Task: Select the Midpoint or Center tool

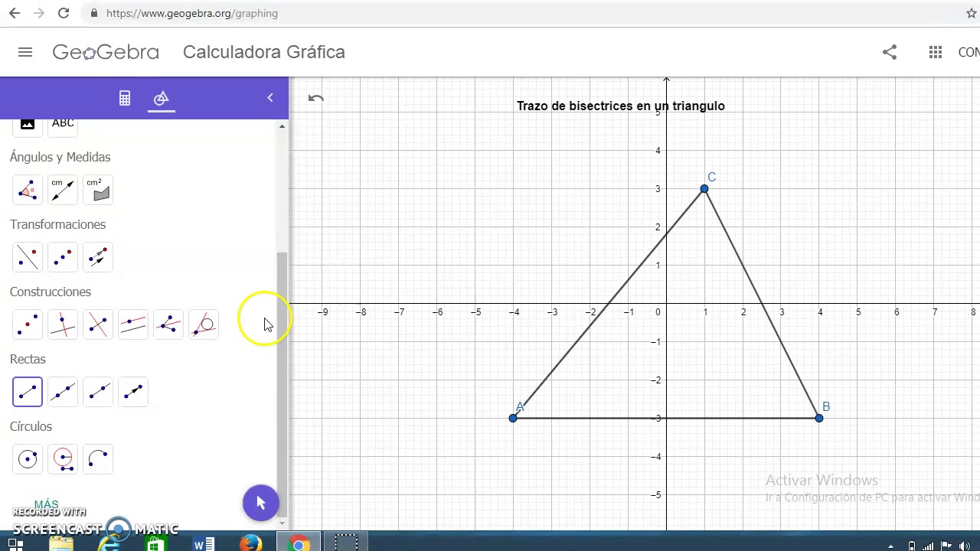Action: (x=28, y=324)
